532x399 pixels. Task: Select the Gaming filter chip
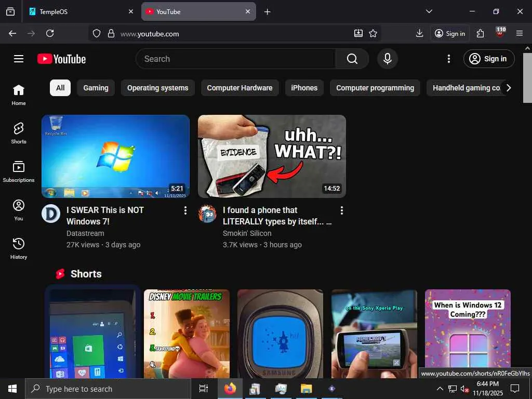point(96,88)
